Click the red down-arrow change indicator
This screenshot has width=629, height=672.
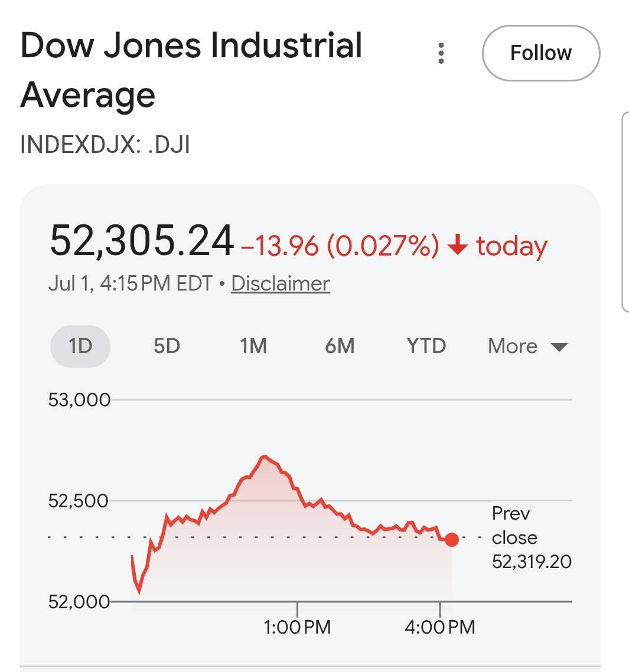(458, 244)
